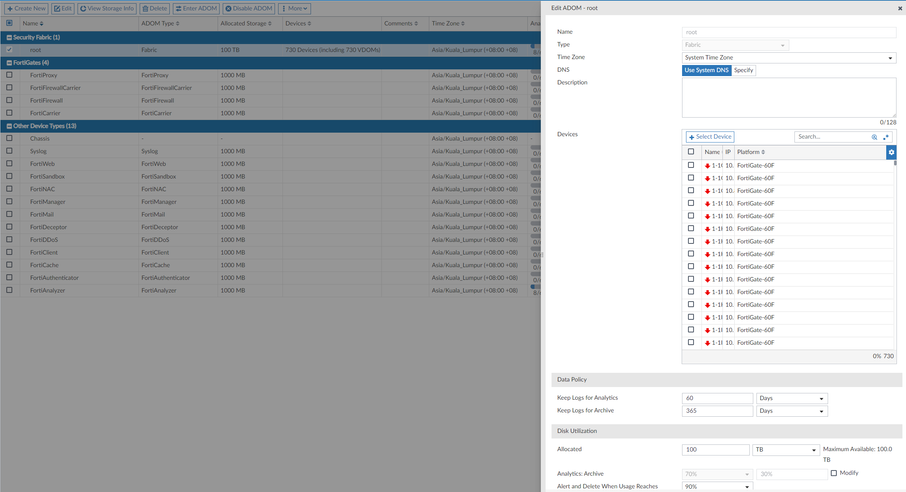Click the FortiCache ADOM name

coord(44,265)
